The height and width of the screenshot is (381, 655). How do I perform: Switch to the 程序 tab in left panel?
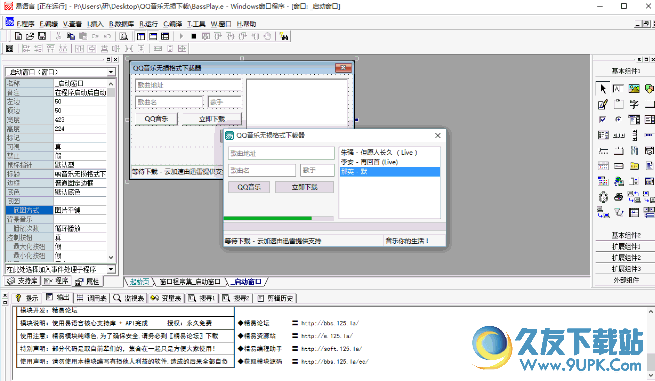(56, 281)
